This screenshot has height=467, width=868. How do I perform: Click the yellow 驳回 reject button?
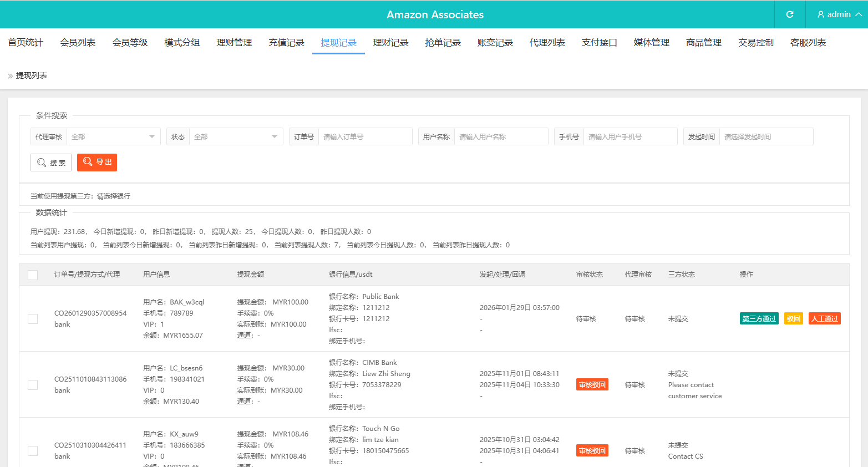click(x=793, y=319)
